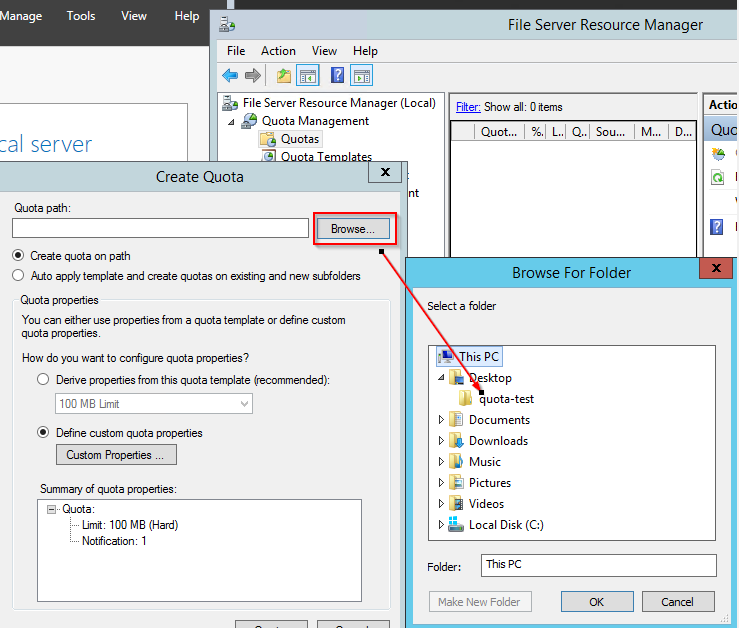Expand the Downloads folder node
739x628 pixels.
coord(441,441)
